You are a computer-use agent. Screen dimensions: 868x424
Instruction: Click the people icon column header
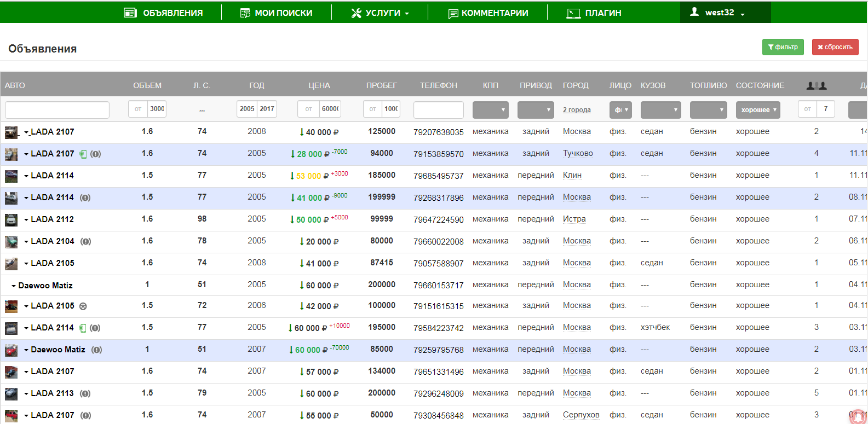(816, 85)
